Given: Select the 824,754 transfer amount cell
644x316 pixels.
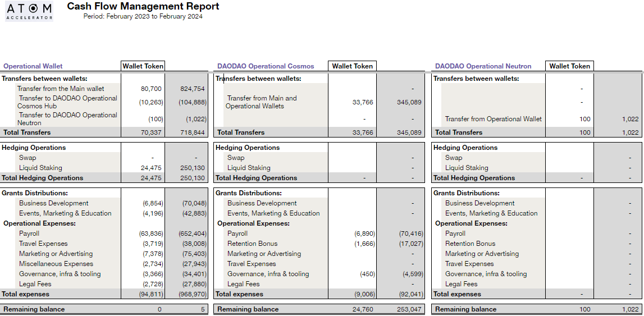Looking at the screenshot, I should click(193, 89).
